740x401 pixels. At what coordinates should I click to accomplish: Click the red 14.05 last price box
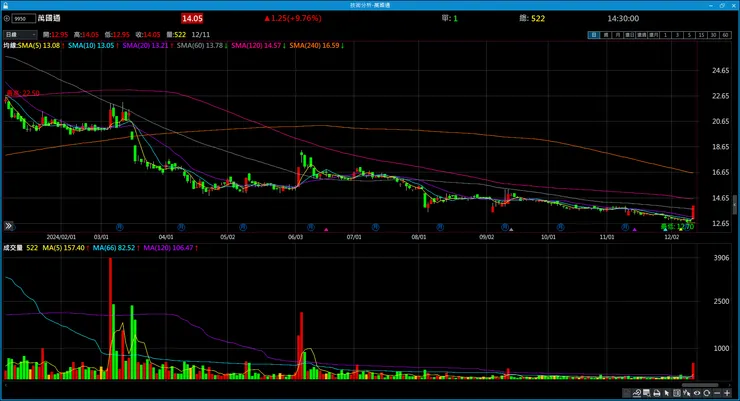click(x=192, y=18)
